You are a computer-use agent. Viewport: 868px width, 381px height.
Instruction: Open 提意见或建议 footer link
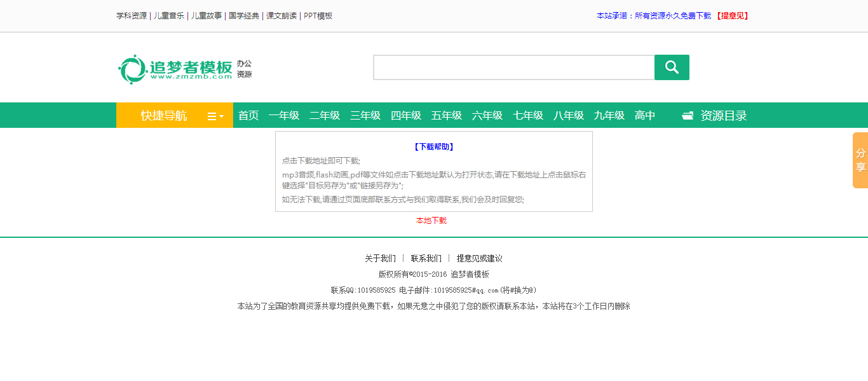click(480, 259)
